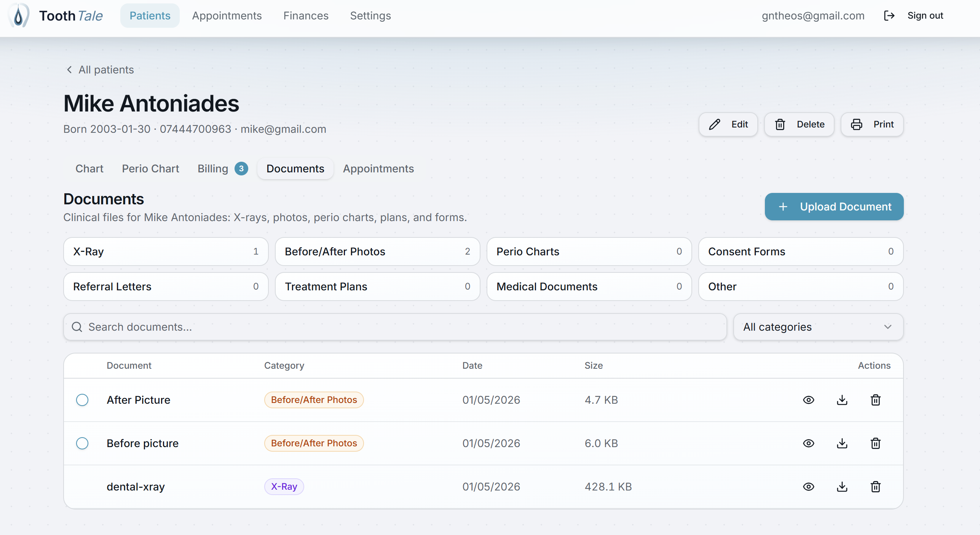This screenshot has width=980, height=535.
Task: Filter by Perio Charts card
Action: (589, 252)
